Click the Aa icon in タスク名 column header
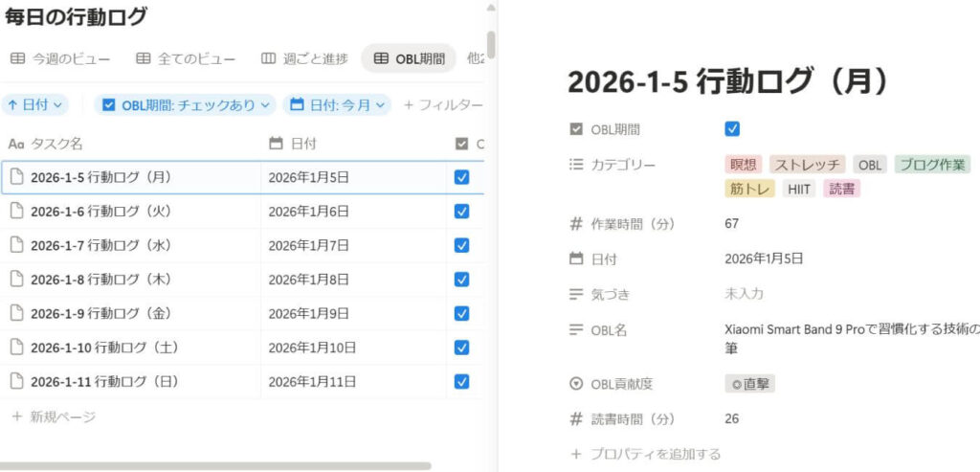This screenshot has height=472, width=980. (x=16, y=145)
